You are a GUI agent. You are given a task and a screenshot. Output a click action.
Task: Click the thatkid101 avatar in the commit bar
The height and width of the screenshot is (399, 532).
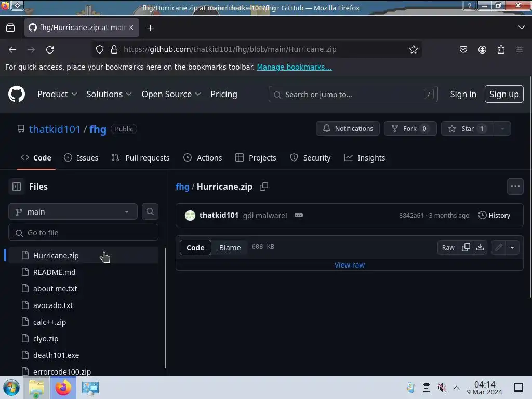pyautogui.click(x=190, y=215)
